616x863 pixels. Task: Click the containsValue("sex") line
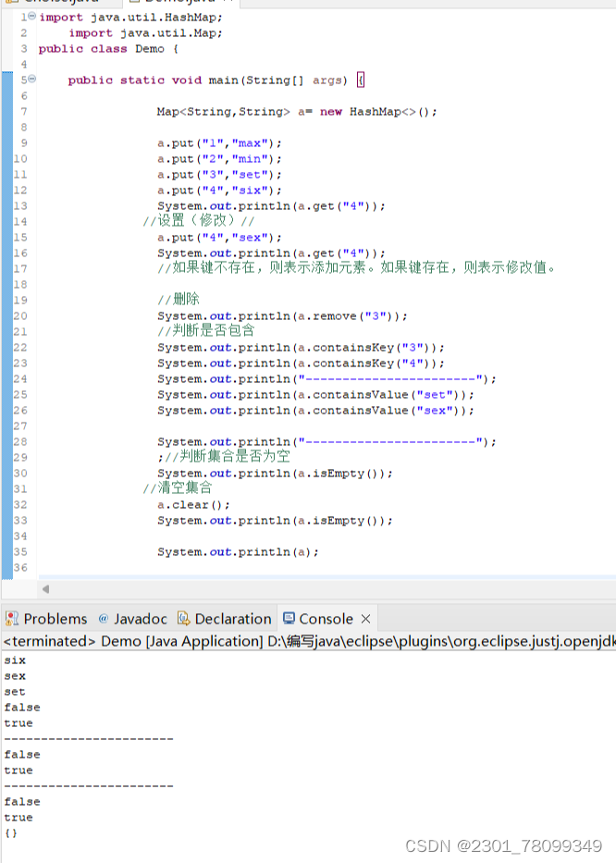(x=315, y=411)
